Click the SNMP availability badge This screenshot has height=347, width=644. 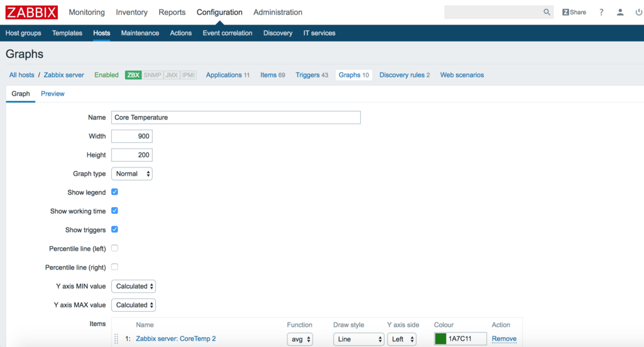coord(152,75)
